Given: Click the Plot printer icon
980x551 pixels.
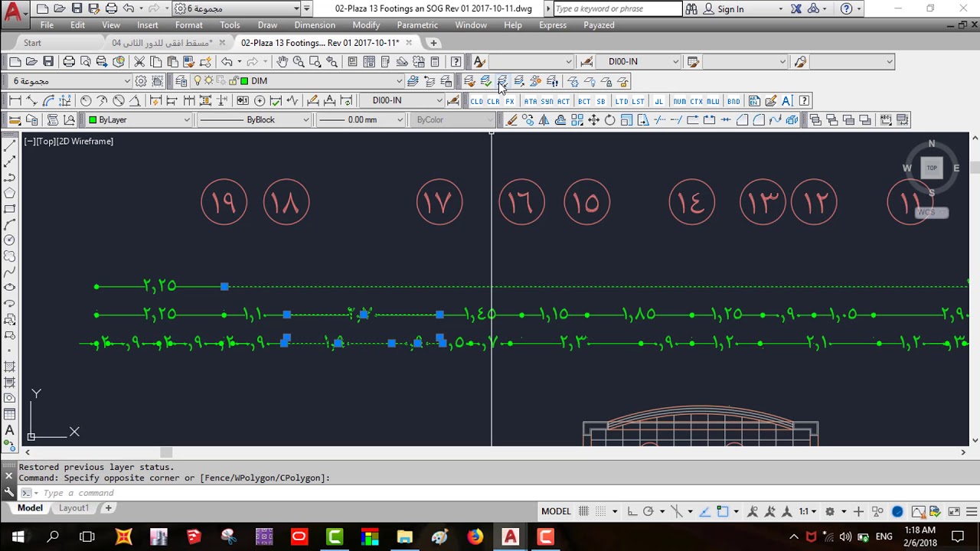Looking at the screenshot, I should (x=69, y=61).
